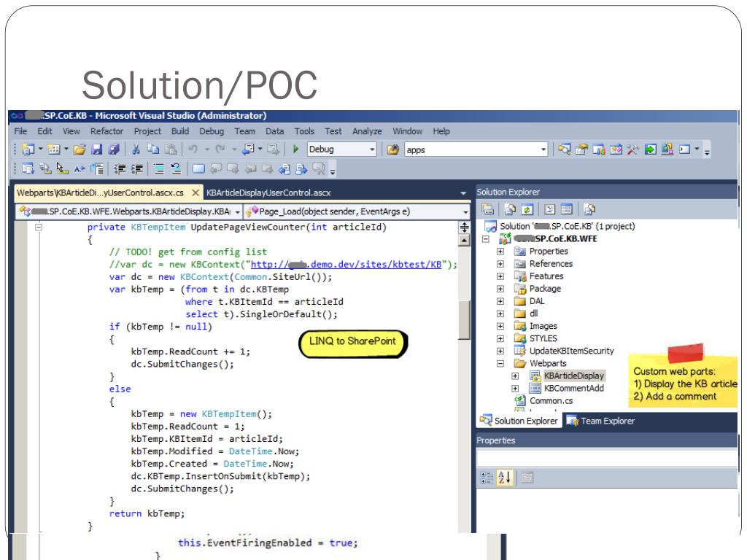Select the Solution Explorer bottom tab

point(519,421)
